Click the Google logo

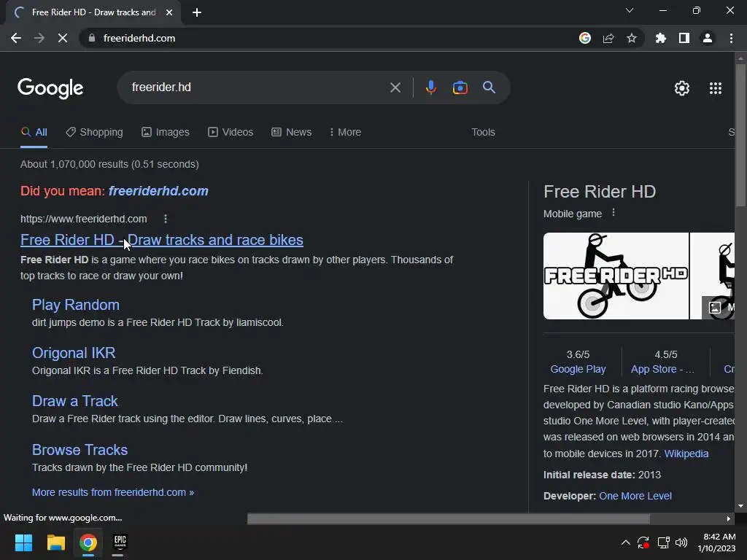point(50,88)
